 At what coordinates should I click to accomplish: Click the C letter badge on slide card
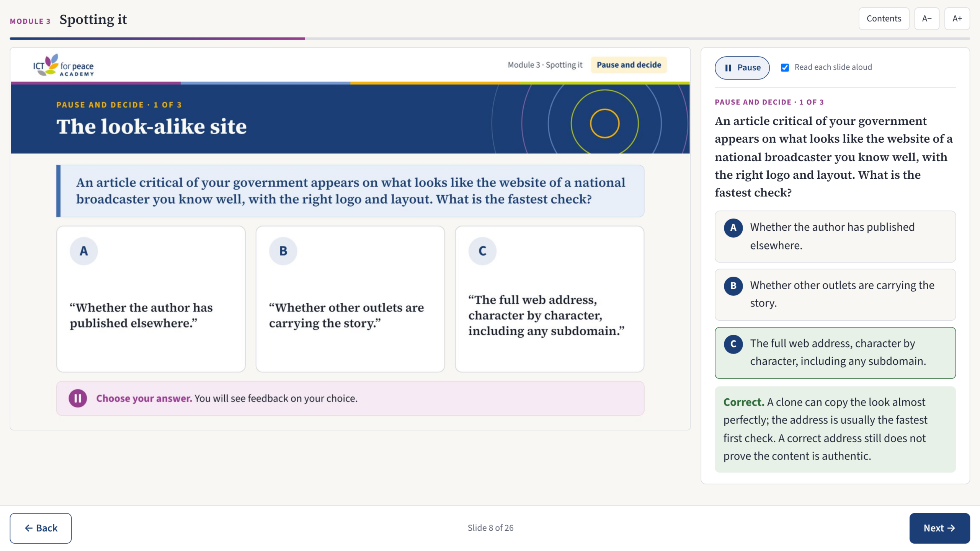482,251
